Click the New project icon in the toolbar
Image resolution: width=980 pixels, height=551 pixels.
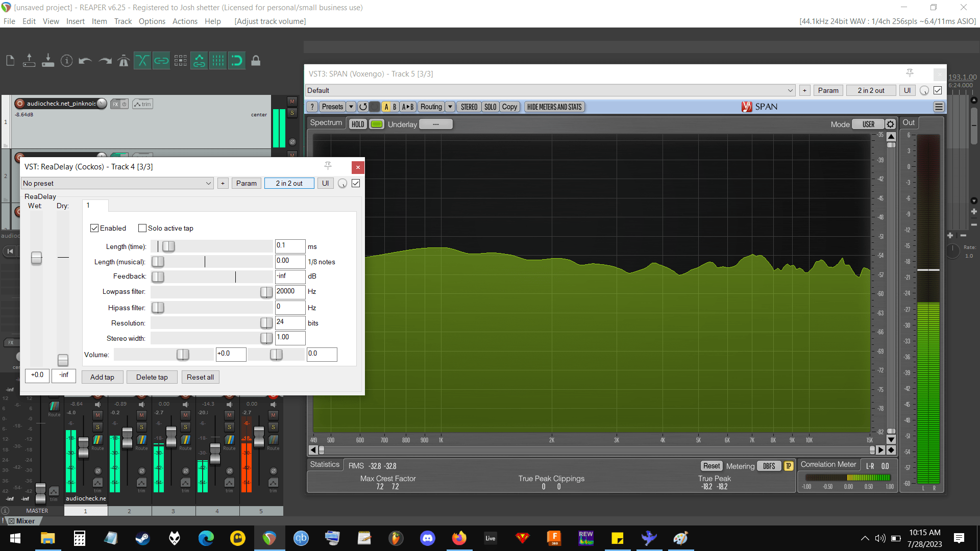(x=10, y=61)
